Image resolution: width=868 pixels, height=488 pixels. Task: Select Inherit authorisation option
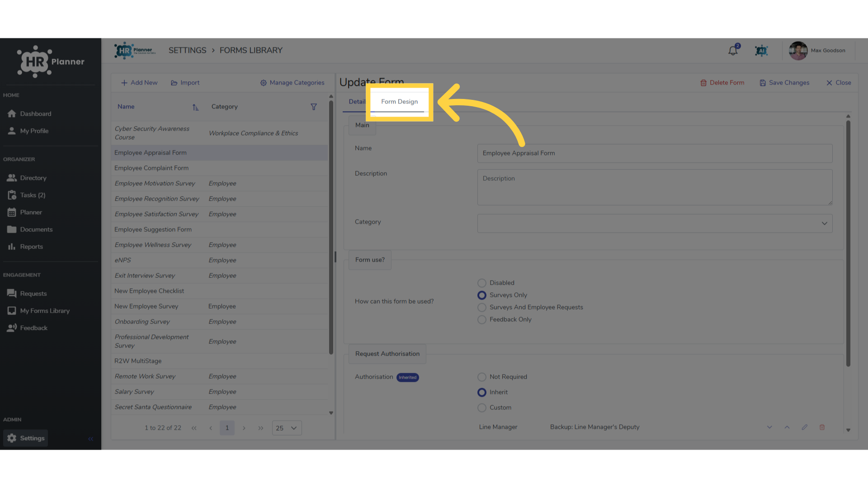tap(482, 392)
